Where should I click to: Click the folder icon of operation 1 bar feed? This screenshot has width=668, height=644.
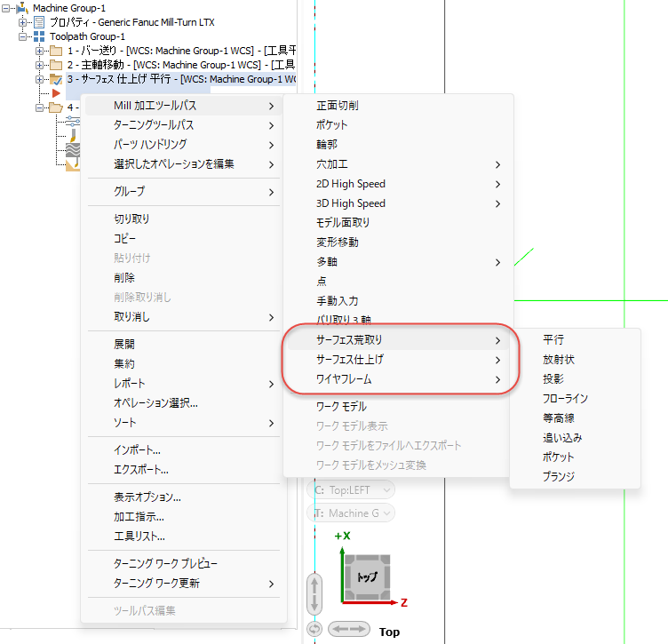(56, 52)
